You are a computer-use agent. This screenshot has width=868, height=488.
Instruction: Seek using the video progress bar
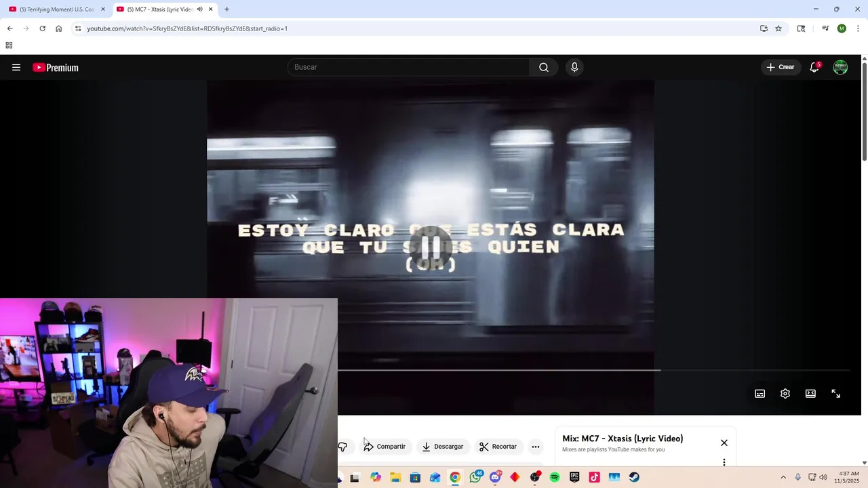tap(593, 370)
